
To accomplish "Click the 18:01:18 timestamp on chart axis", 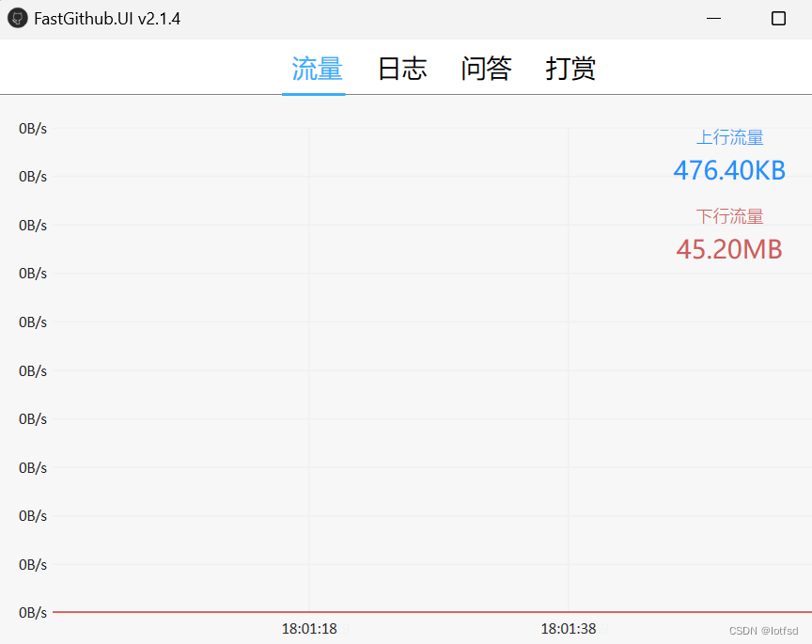I will click(309, 628).
